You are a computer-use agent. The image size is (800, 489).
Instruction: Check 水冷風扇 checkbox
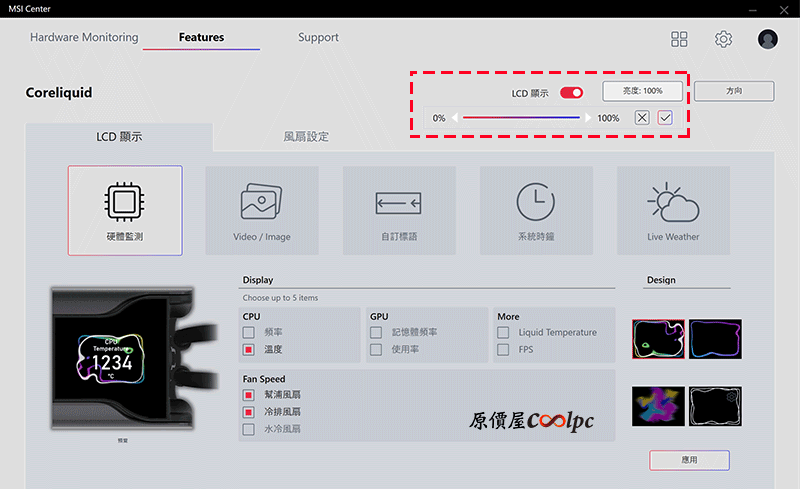pos(248,429)
